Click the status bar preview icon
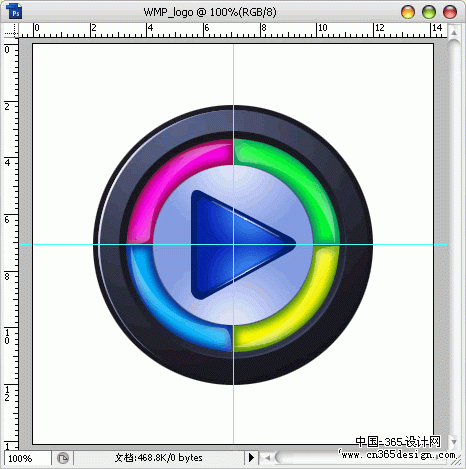The height and width of the screenshot is (469, 466). 63,458
